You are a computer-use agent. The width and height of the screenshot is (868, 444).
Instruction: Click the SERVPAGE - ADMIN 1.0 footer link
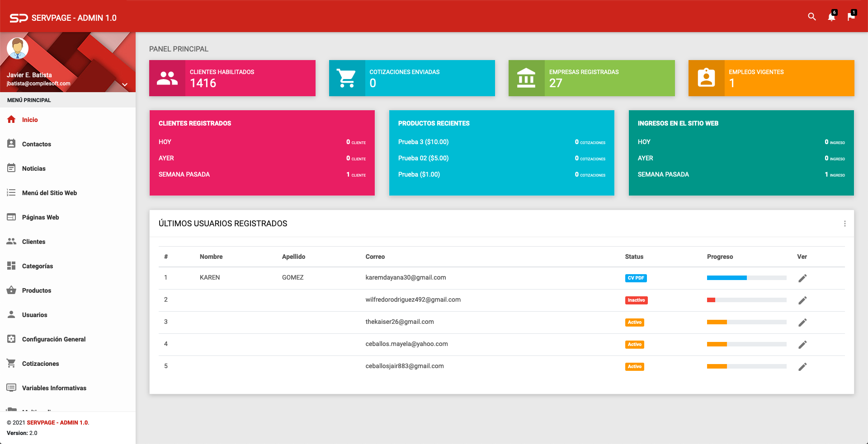point(57,423)
